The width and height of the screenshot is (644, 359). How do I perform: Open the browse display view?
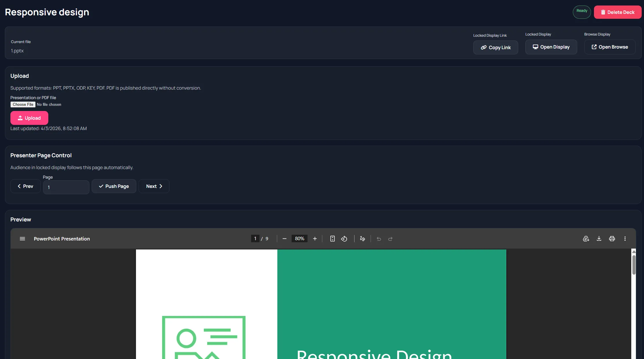(x=610, y=47)
